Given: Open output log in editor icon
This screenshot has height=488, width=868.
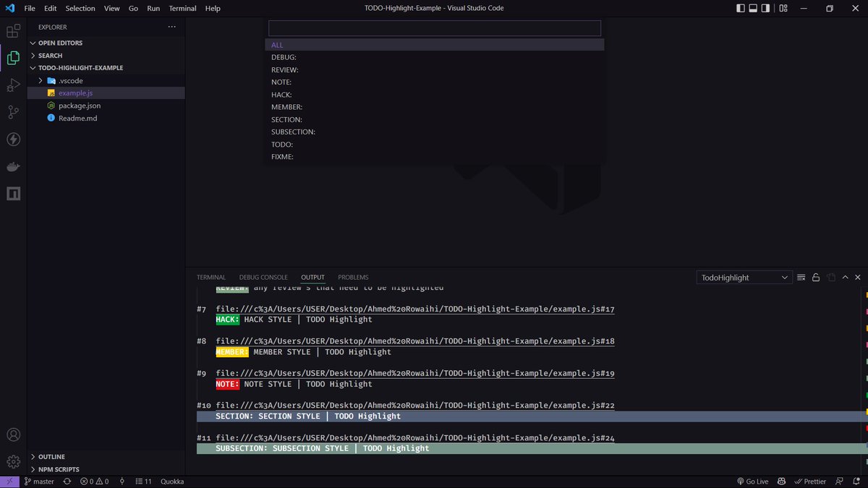Looking at the screenshot, I should [831, 278].
